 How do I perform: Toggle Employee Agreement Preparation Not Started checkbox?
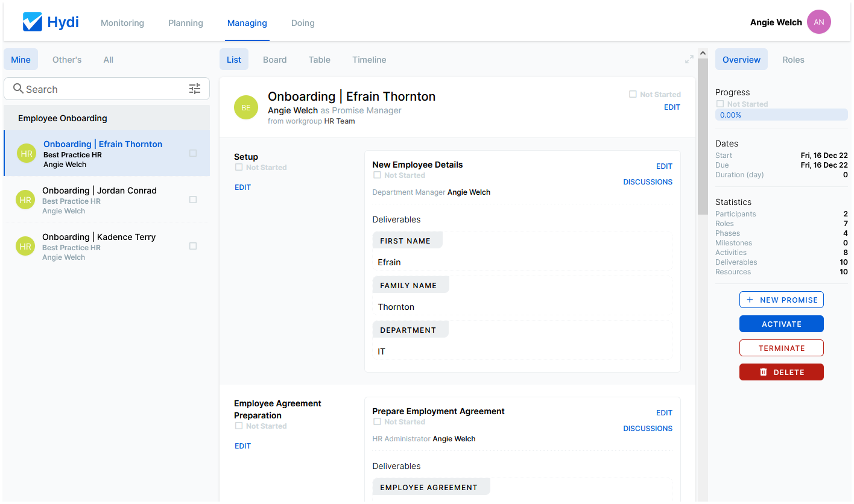click(x=239, y=426)
